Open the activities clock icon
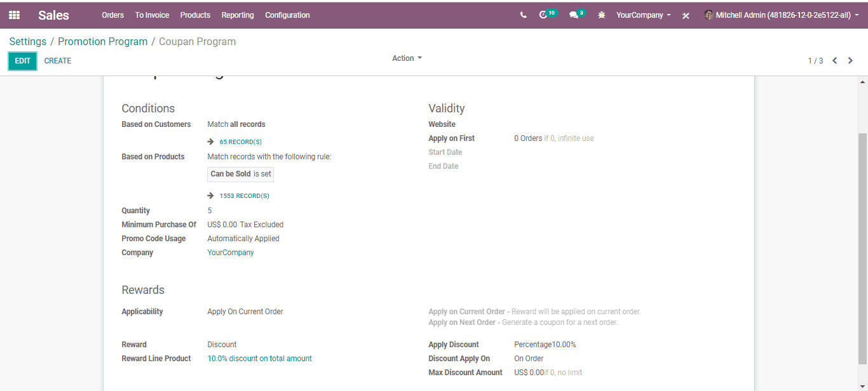 click(543, 15)
